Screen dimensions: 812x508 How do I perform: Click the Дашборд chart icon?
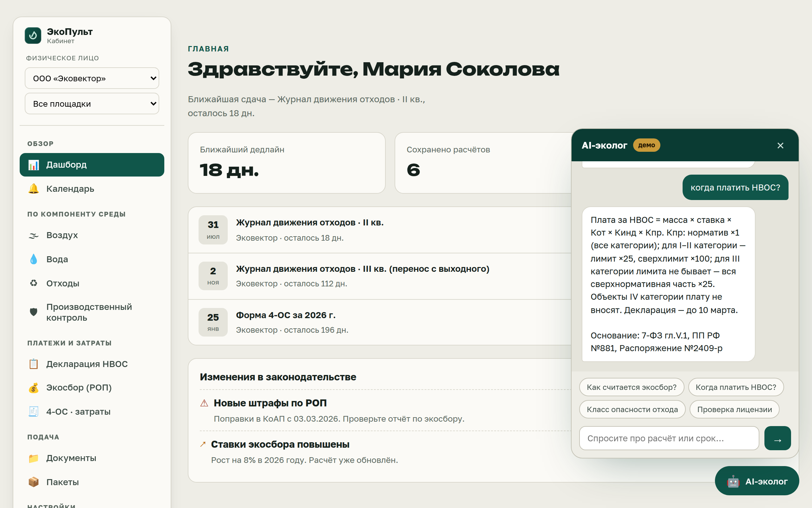click(34, 165)
